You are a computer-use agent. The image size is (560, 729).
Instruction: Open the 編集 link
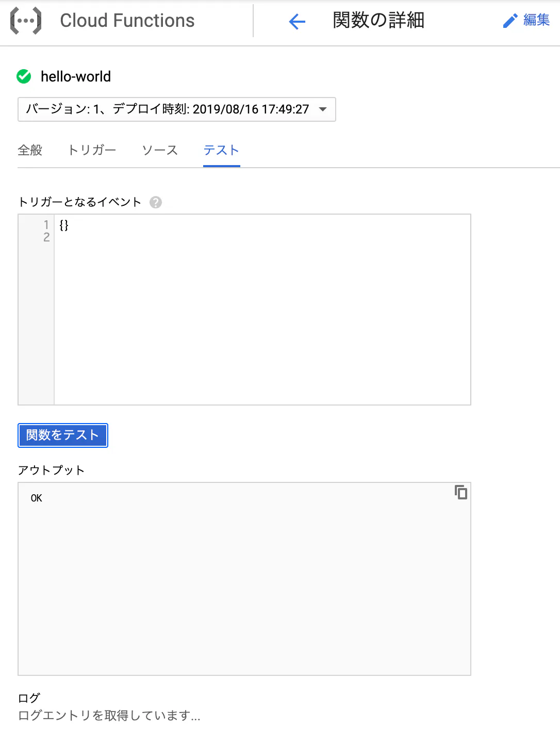(536, 20)
